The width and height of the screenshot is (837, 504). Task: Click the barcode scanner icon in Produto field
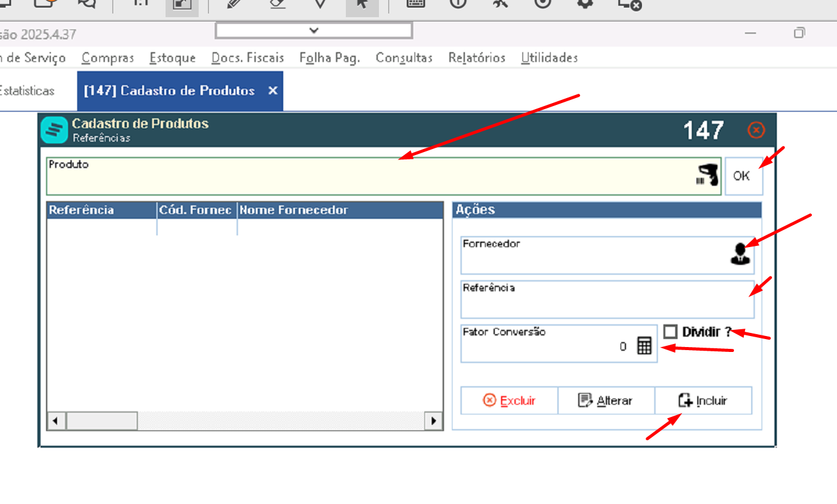[x=707, y=175]
